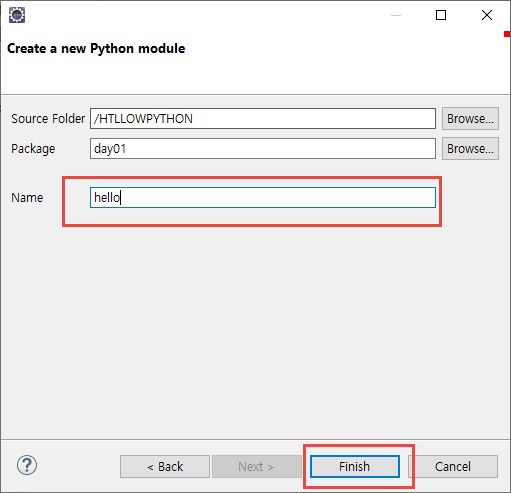Open help via the question mark icon
Viewport: 511px width, 493px height.
tap(27, 465)
